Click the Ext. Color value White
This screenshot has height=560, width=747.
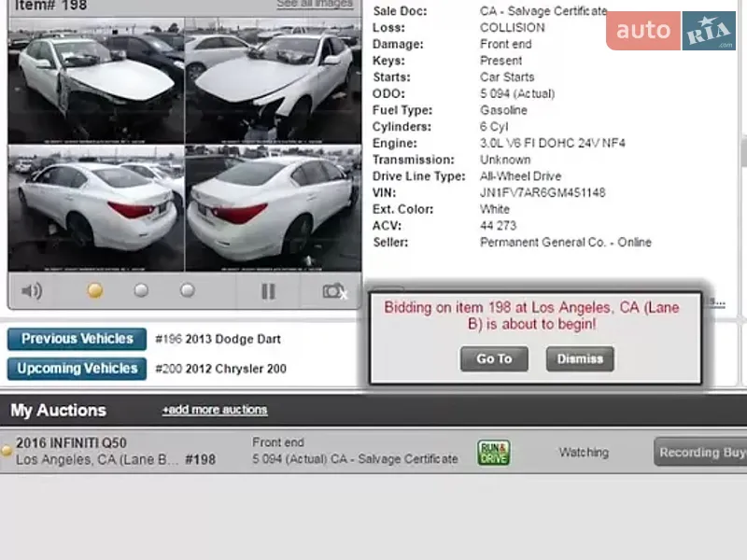[495, 209]
